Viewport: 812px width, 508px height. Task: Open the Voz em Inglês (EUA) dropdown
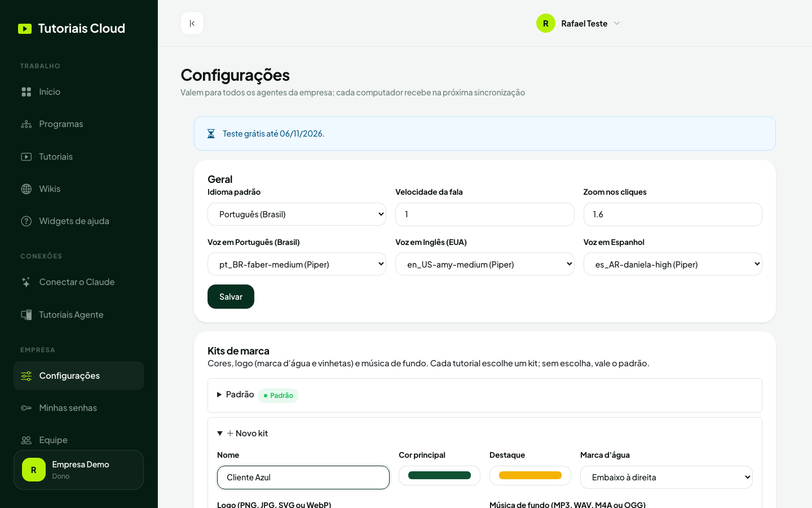(x=484, y=264)
